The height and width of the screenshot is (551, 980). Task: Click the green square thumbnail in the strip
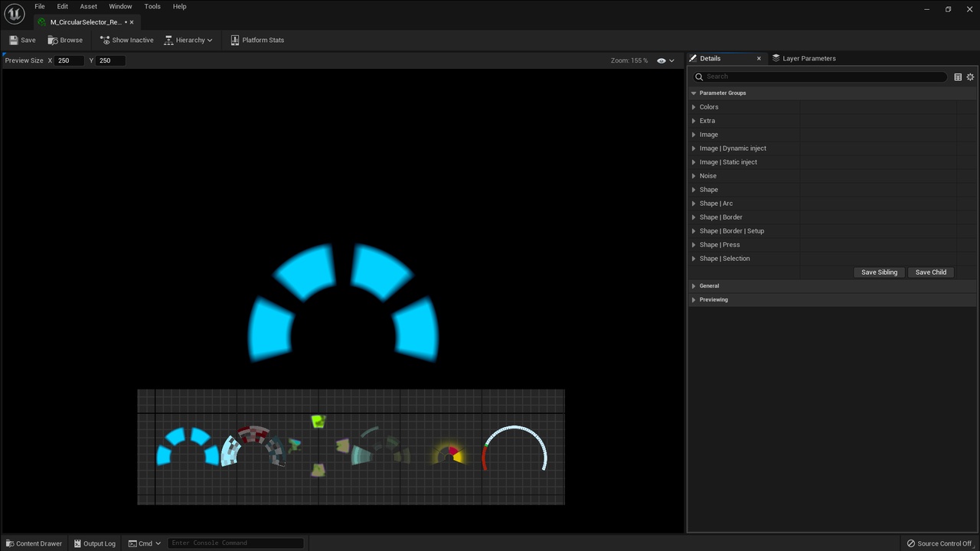pos(318,421)
